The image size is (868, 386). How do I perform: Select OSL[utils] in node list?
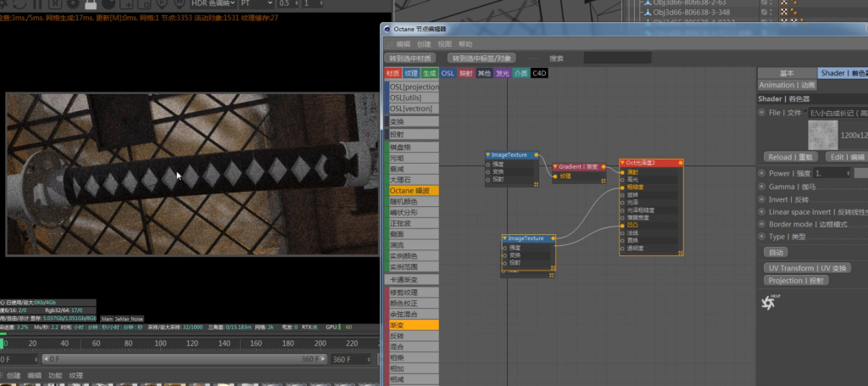pyautogui.click(x=411, y=98)
